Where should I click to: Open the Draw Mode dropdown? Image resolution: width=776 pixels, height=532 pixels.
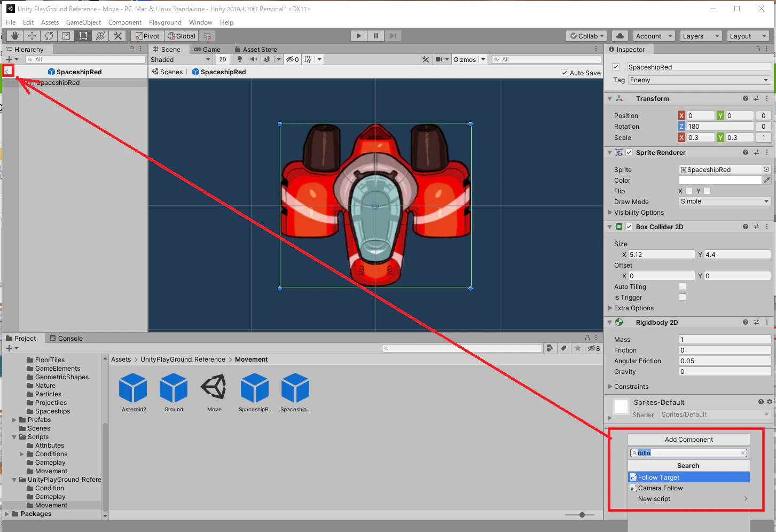[x=725, y=201]
